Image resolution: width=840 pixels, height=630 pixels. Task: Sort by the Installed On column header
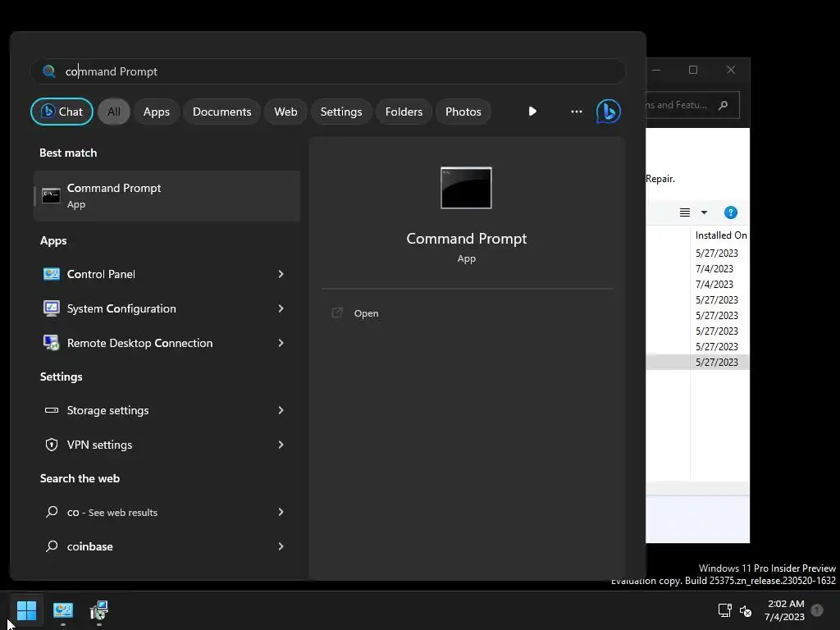pyautogui.click(x=720, y=235)
